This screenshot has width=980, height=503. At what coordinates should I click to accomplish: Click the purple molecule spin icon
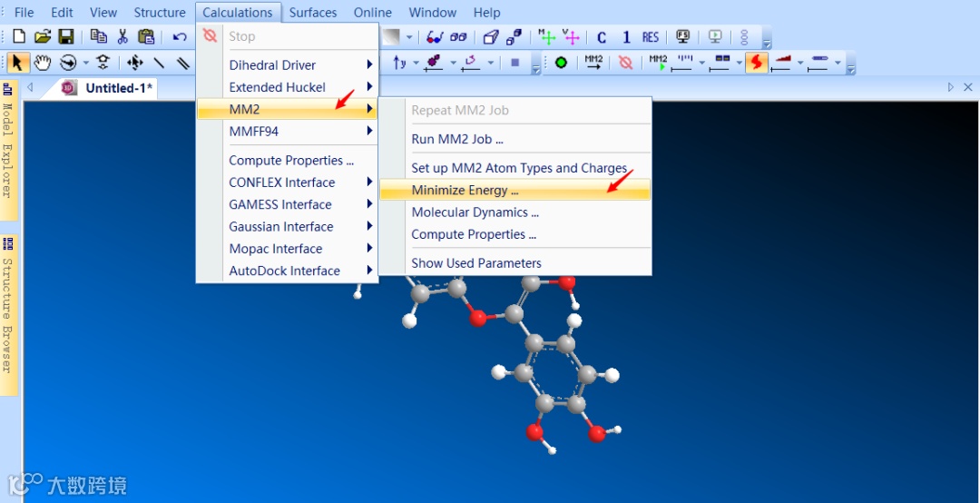pos(433,63)
